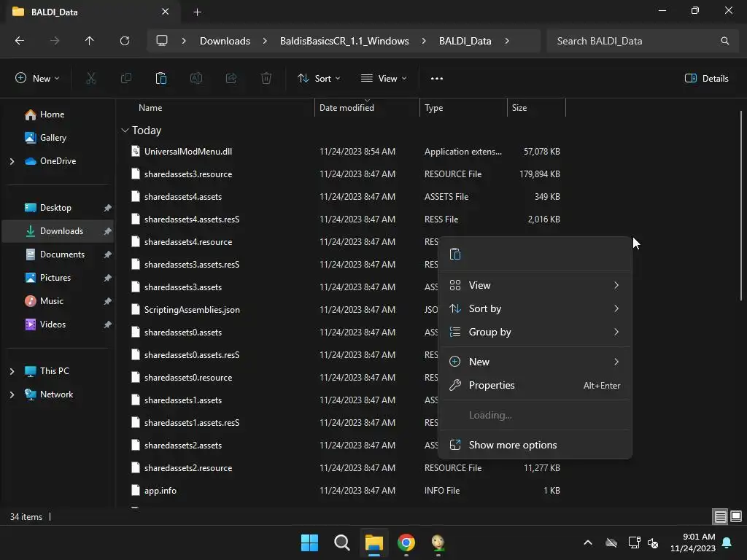Select sharedassets3.resource file
The image size is (747, 560).
point(188,174)
